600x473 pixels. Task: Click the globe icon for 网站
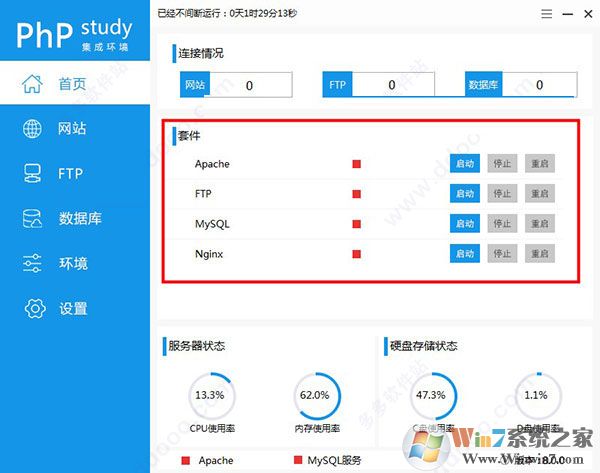32,129
